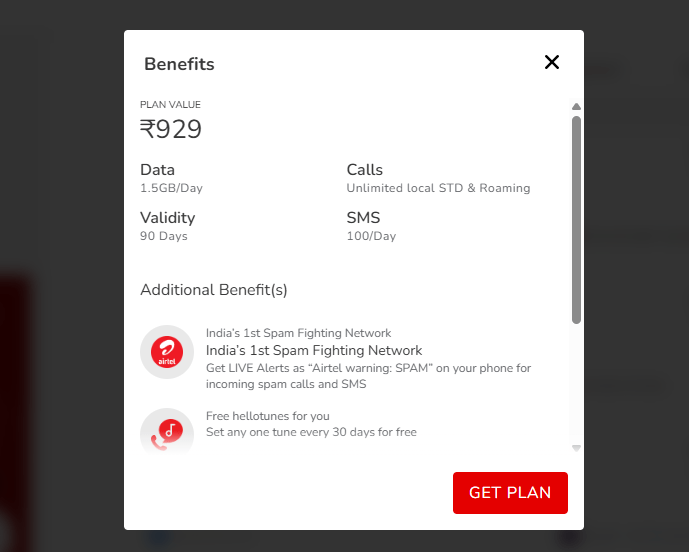Screen dimensions: 689x552
Task: Select the Free hellotunes for you benefit
Action: (x=267, y=416)
